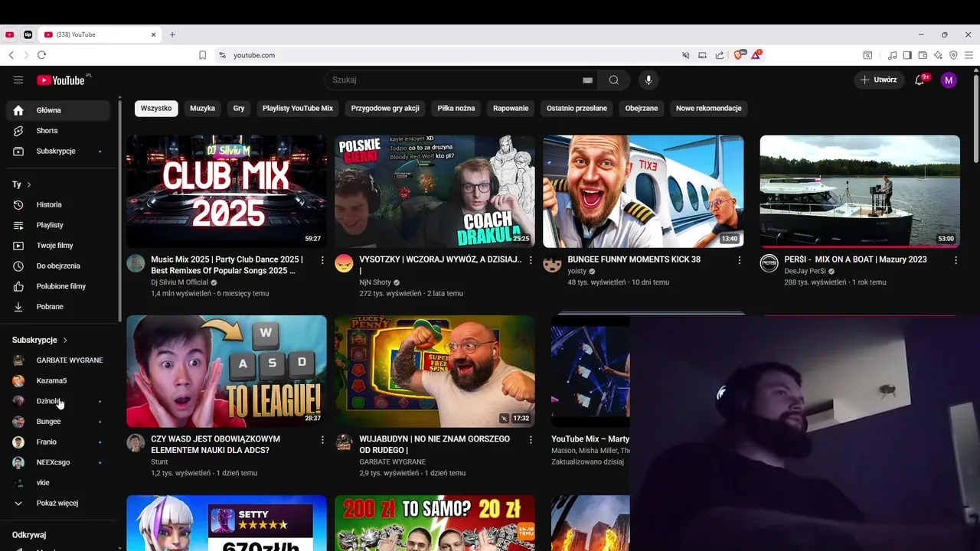Open the notifications bell
Screen dimensions: 980x551
pos(920,80)
